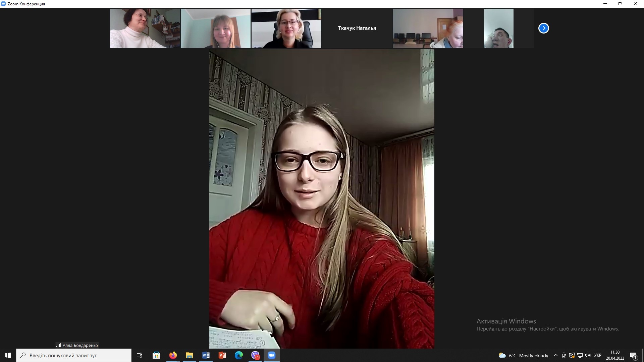Open the Windows Start menu
The image size is (644, 362).
point(8,355)
